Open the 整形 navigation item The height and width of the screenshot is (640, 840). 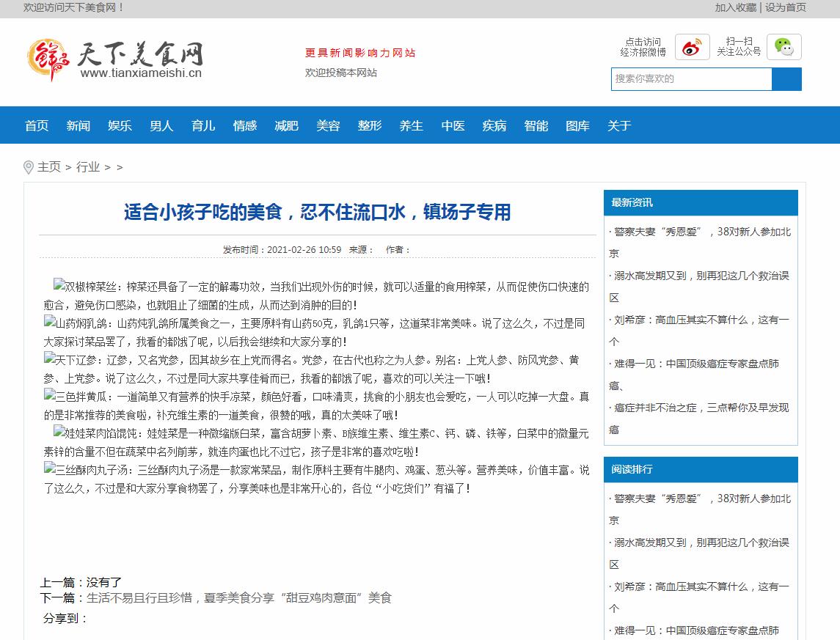(x=370, y=126)
